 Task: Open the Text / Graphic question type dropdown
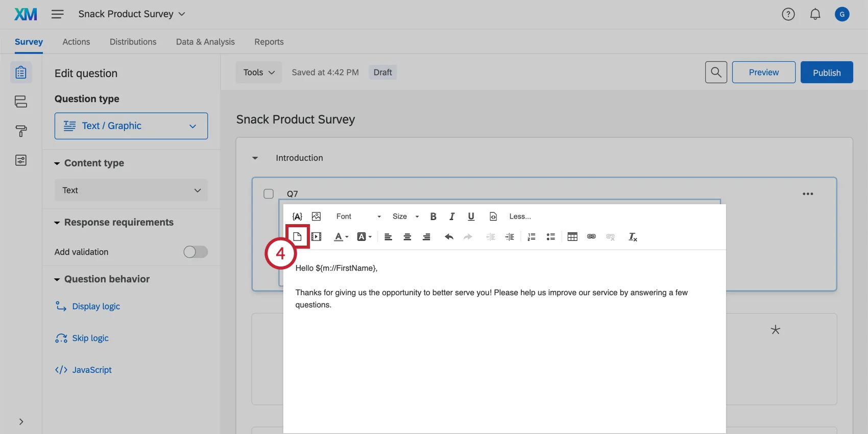pos(131,126)
